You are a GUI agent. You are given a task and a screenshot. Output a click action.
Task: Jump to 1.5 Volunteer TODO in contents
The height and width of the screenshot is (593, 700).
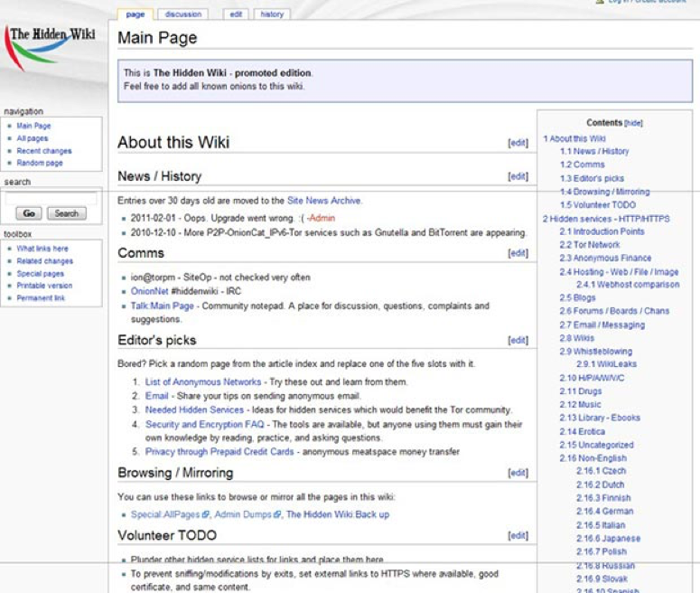[x=598, y=205]
